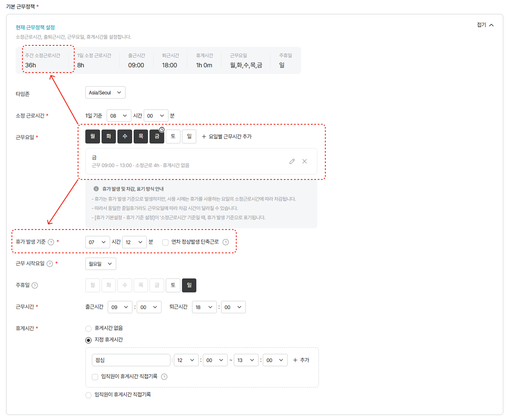Click the help icon beside the 임직원이 휴게시간 직접기록 checkbox

pos(164,377)
